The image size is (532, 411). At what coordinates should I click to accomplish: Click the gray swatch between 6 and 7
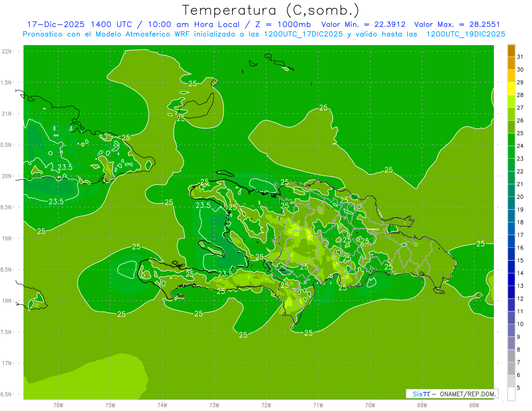[x=511, y=368]
